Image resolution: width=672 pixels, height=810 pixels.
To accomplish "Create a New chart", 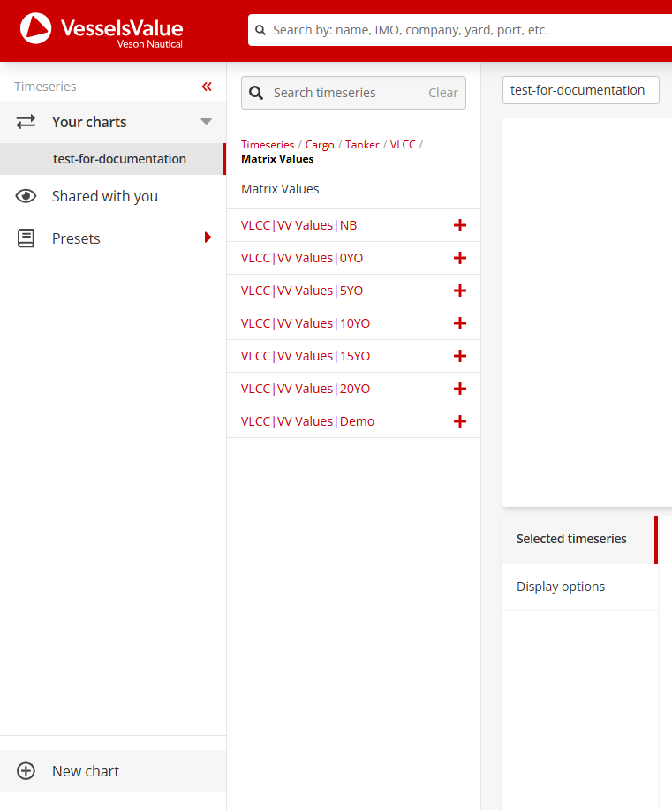I will [x=85, y=771].
